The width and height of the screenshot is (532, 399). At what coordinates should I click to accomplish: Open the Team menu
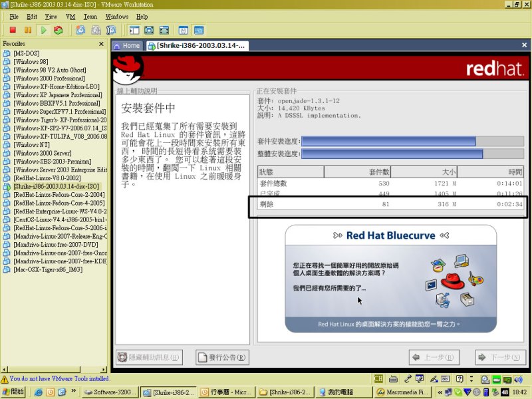(90, 17)
